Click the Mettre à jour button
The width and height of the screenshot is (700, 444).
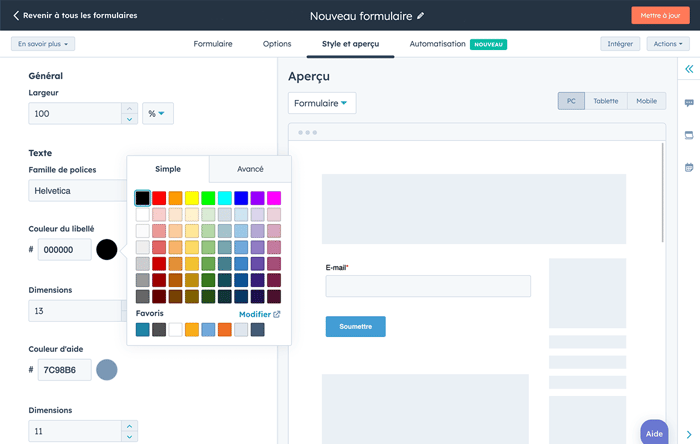coord(660,15)
